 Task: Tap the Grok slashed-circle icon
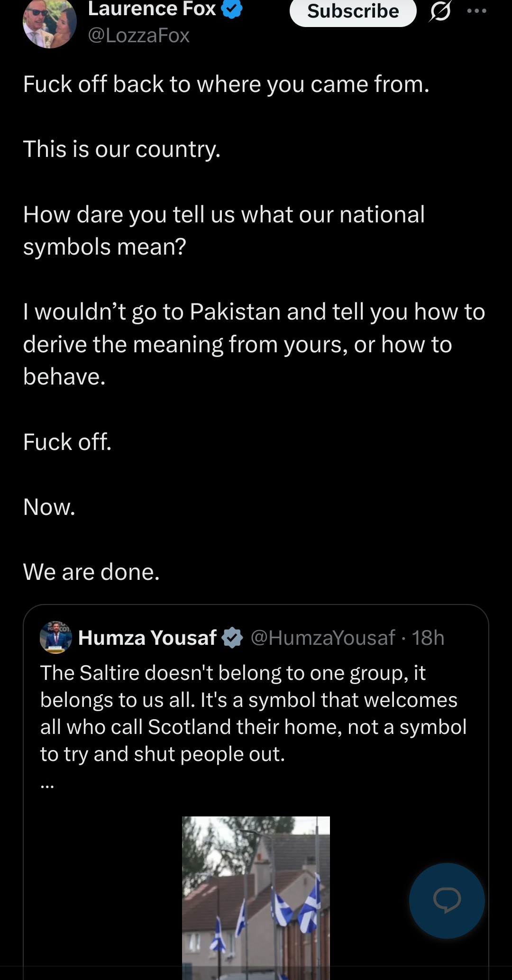click(x=440, y=11)
